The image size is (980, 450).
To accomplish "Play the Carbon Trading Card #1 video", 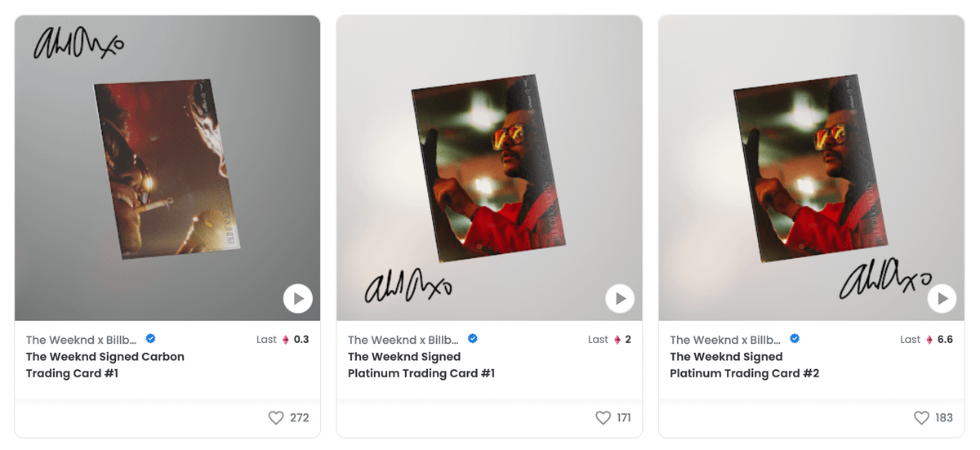I will pyautogui.click(x=298, y=299).
